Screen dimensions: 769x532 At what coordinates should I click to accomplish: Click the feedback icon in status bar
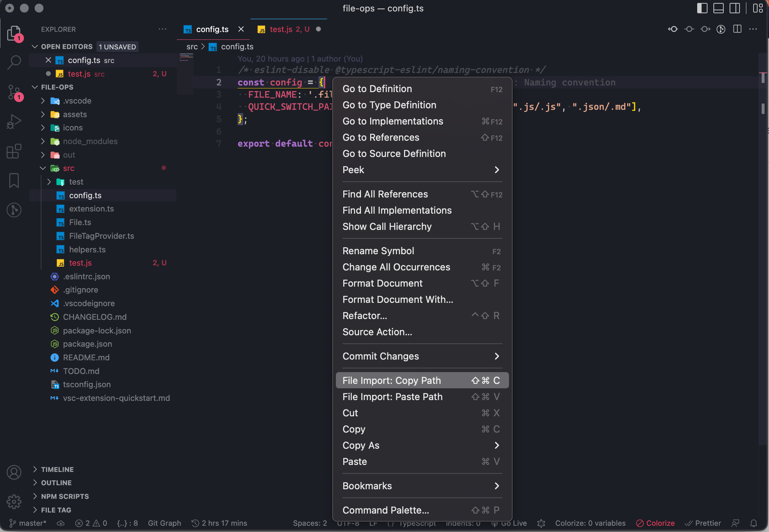coord(735,523)
